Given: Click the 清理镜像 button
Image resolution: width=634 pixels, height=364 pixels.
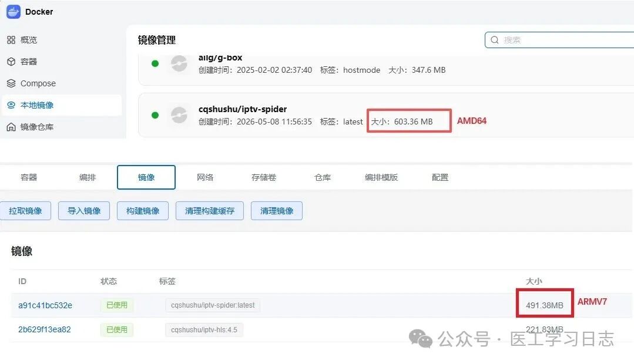Looking at the screenshot, I should point(277,211).
